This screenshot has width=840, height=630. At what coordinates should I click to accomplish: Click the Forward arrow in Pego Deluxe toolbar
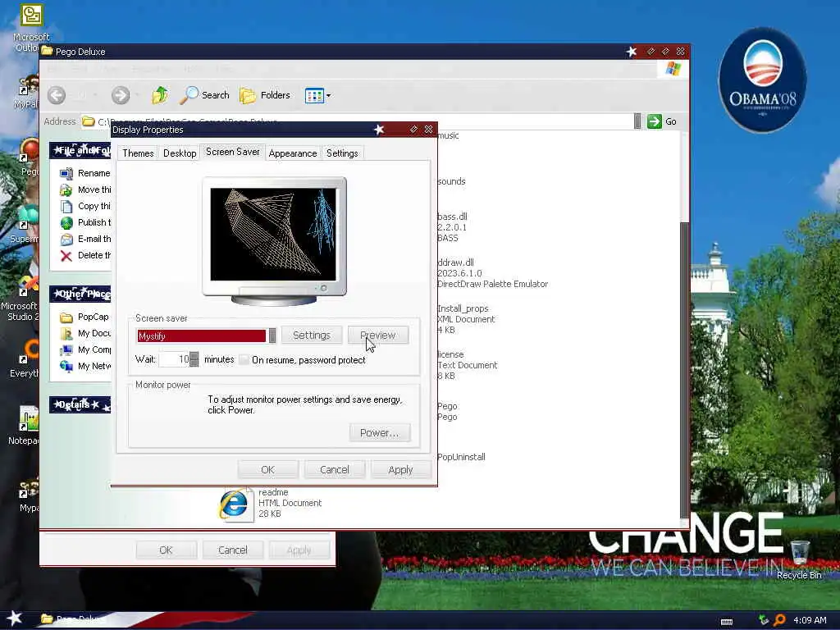point(121,95)
